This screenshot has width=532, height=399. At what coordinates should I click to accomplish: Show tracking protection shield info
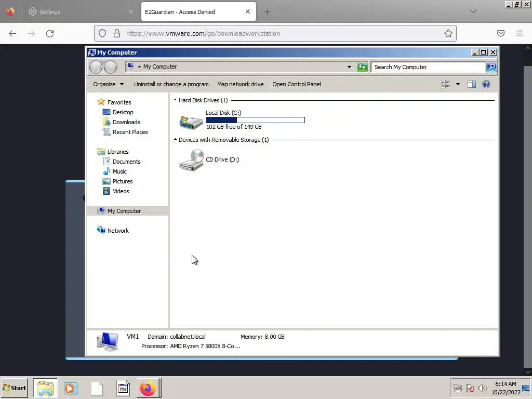(x=102, y=33)
